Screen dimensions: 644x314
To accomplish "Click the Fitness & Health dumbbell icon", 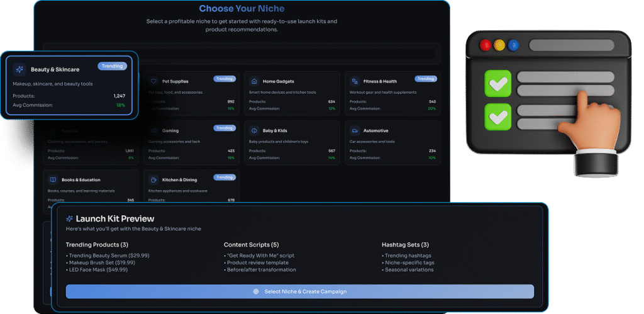I will [355, 81].
